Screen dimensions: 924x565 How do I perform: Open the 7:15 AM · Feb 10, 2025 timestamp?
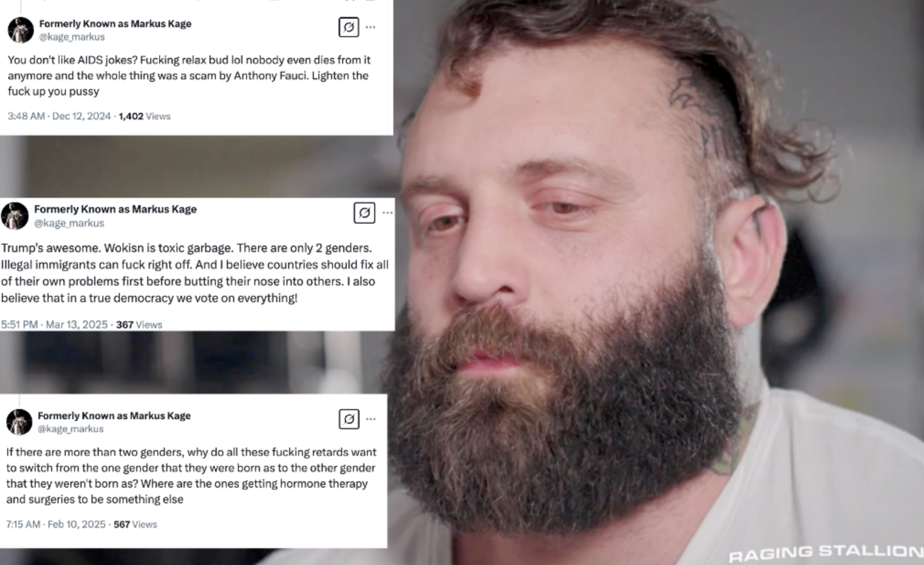[56, 524]
